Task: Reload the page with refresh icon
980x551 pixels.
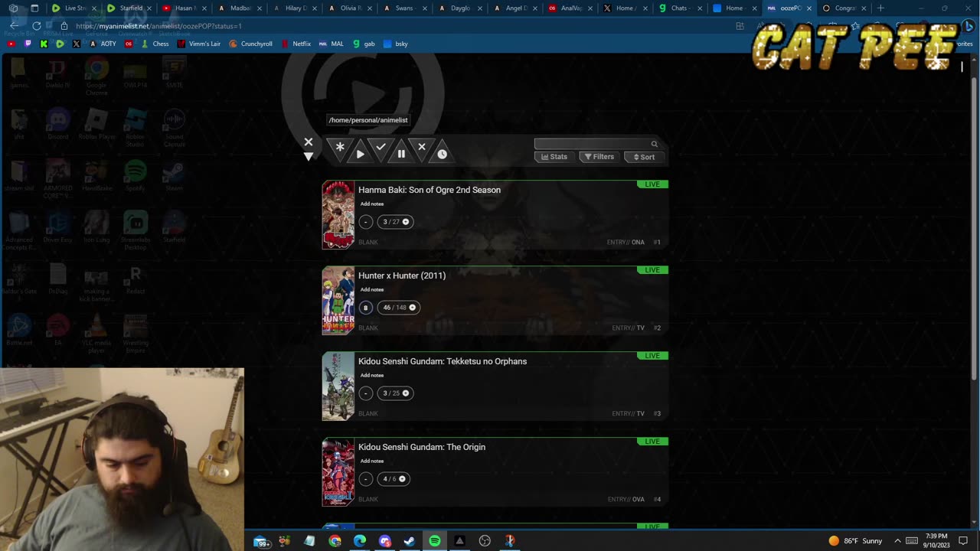Action: [36, 26]
